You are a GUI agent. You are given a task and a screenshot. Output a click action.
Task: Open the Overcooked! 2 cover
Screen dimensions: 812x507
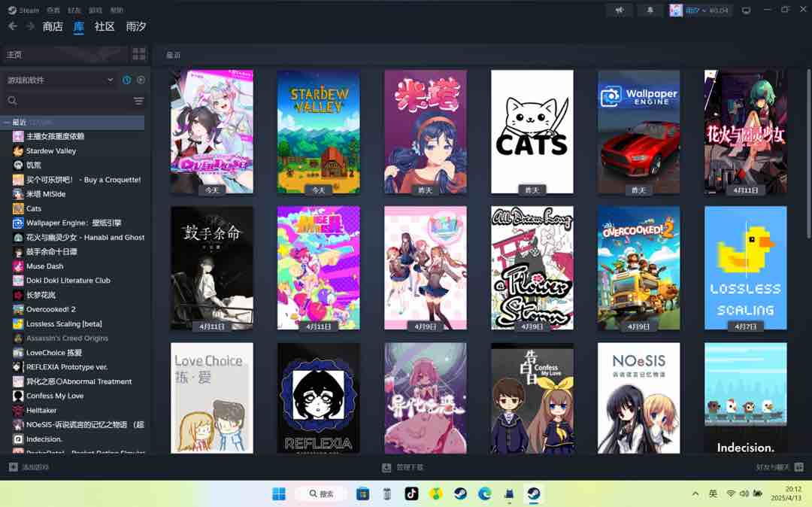pos(638,268)
